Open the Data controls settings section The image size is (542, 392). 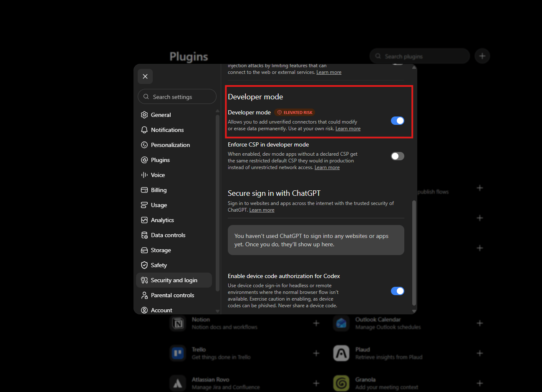174,235
